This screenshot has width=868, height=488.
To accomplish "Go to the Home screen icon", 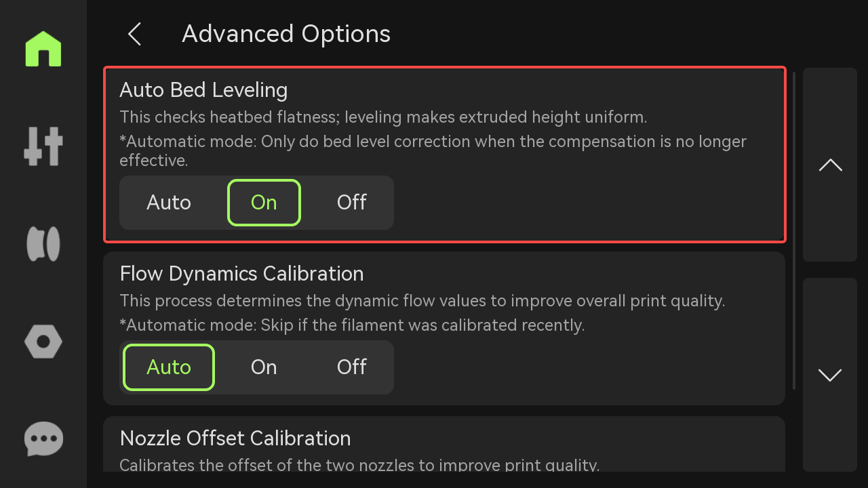I will (43, 49).
